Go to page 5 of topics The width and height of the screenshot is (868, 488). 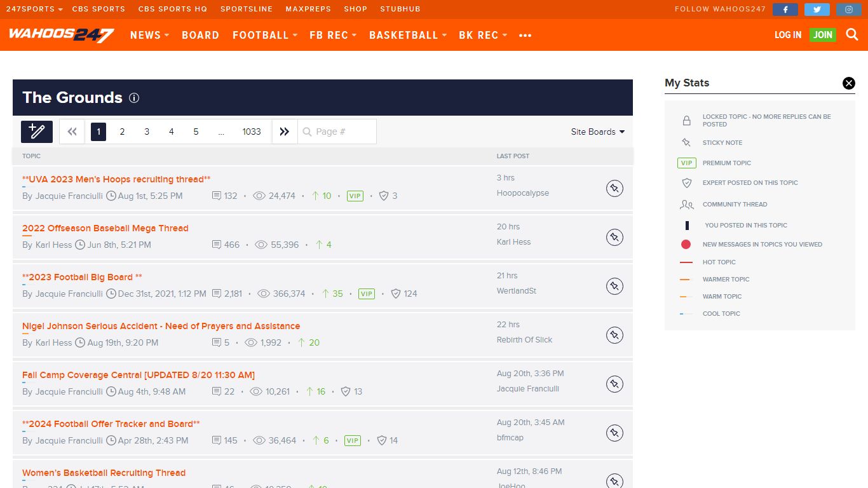196,132
